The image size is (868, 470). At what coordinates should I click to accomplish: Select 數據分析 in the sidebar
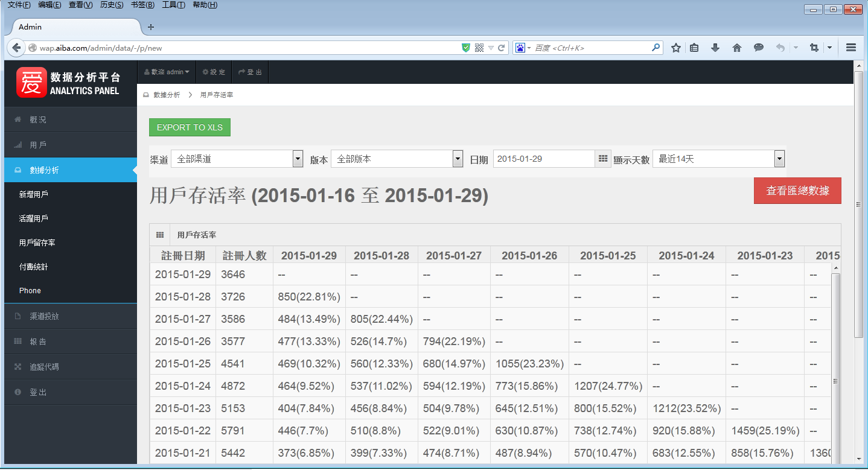[x=71, y=170]
